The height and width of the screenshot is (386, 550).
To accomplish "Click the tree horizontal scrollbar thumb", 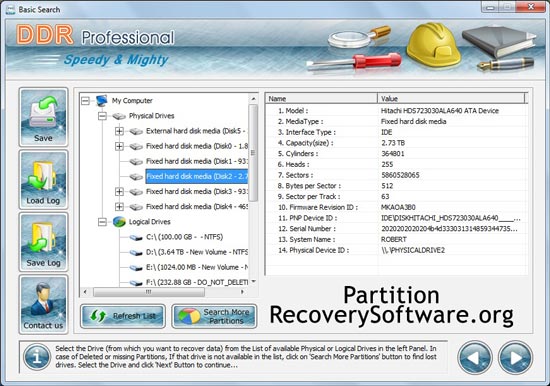I will click(x=149, y=292).
